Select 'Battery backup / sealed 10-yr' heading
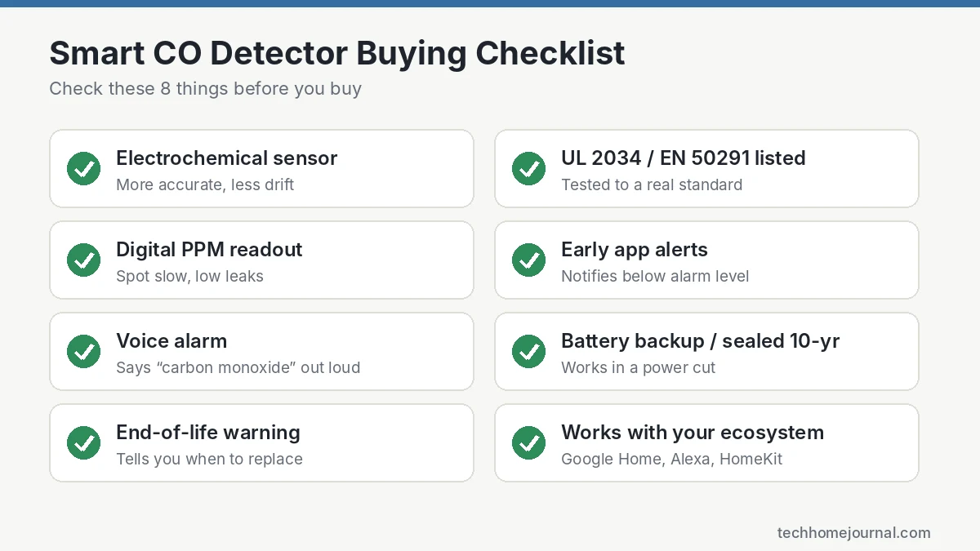 tap(700, 341)
